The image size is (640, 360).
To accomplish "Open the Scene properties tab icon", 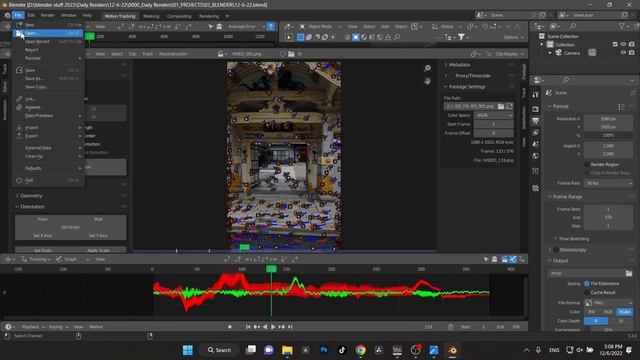I will coord(536,144).
